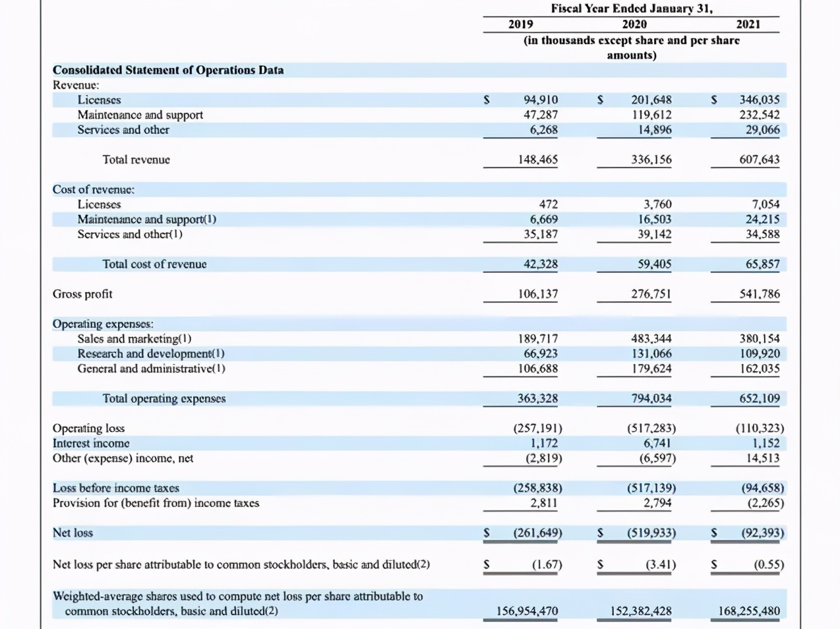The height and width of the screenshot is (629, 840).
Task: Select the "Interest income" row label
Action: 91,443
